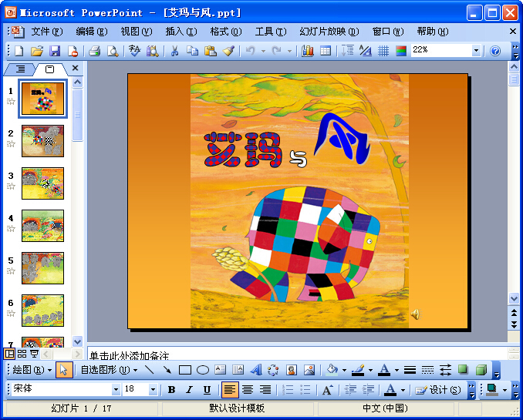
Task: Select the Rectangle shape tool
Action: tap(185, 370)
